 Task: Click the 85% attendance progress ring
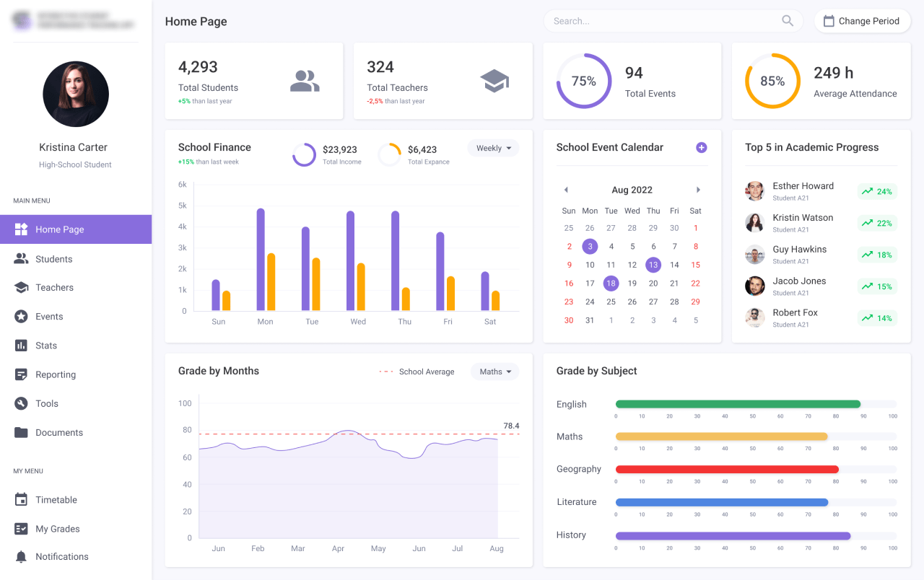(772, 82)
